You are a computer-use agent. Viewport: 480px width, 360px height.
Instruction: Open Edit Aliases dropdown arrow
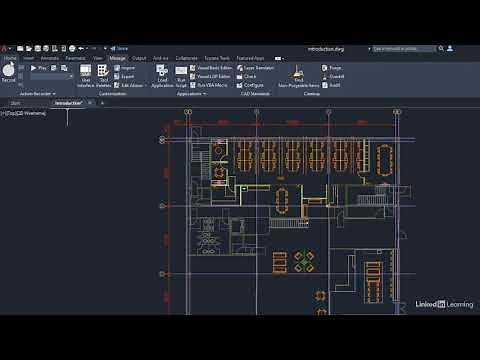[146, 85]
